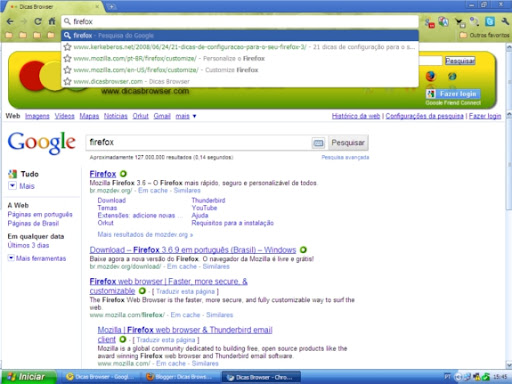The width and height of the screenshot is (512, 384).
Task: Open the first bookmark folder in bookmarks bar
Action: pos(9,35)
